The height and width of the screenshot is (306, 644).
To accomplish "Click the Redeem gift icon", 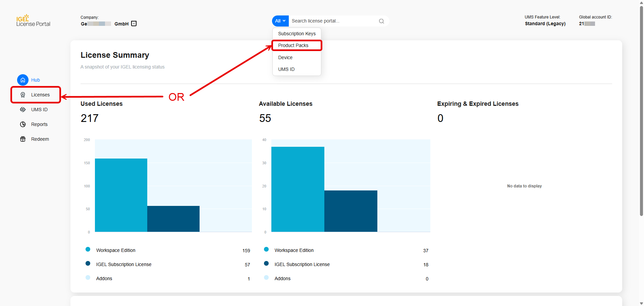I will click(22, 139).
